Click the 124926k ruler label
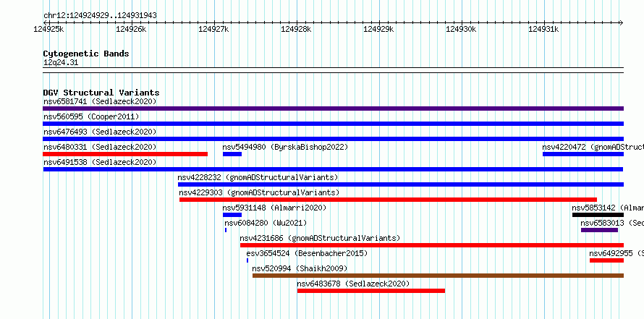The width and height of the screenshot is (644, 319). tap(132, 29)
